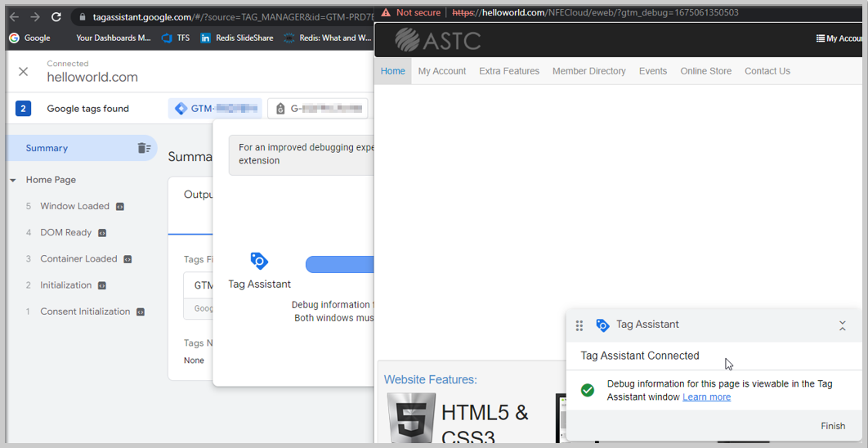Image resolution: width=868 pixels, height=448 pixels.
Task: Collapse the Home Page event group
Action: click(13, 181)
